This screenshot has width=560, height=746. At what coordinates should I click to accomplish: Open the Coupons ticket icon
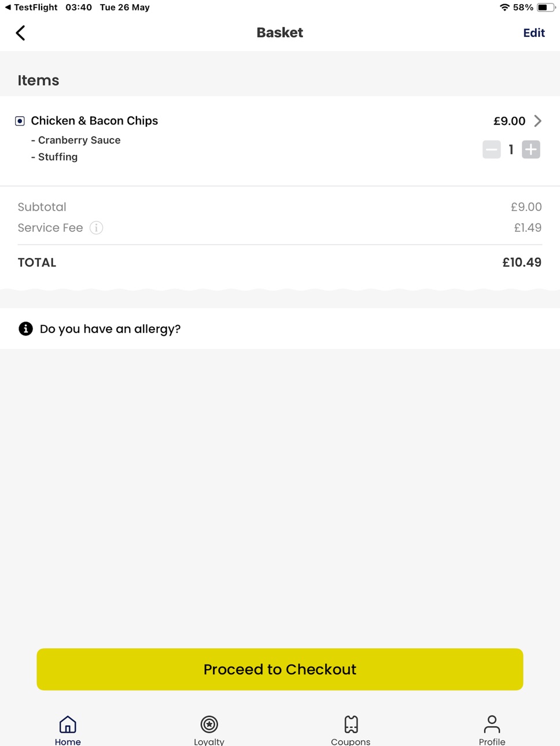coord(351,724)
